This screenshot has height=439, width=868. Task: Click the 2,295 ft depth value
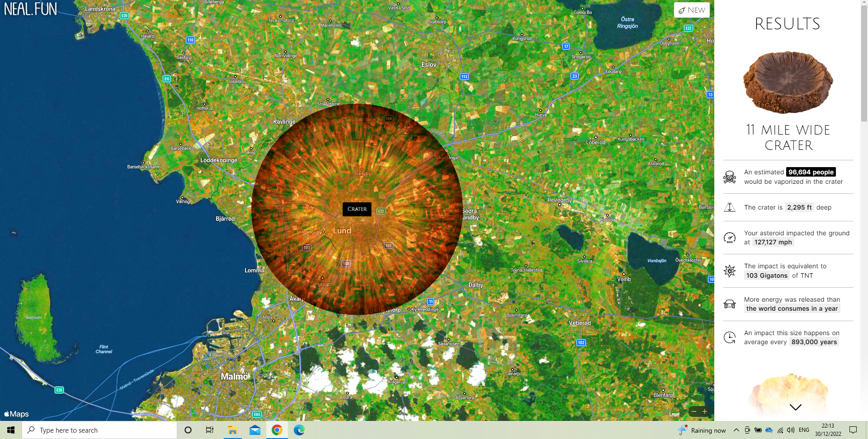pos(799,207)
